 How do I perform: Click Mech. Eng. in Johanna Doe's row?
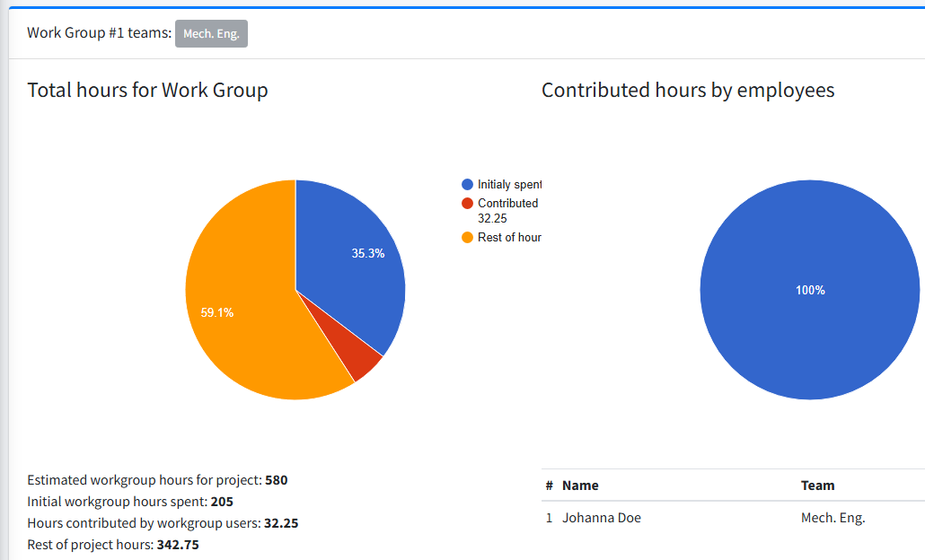pos(832,518)
